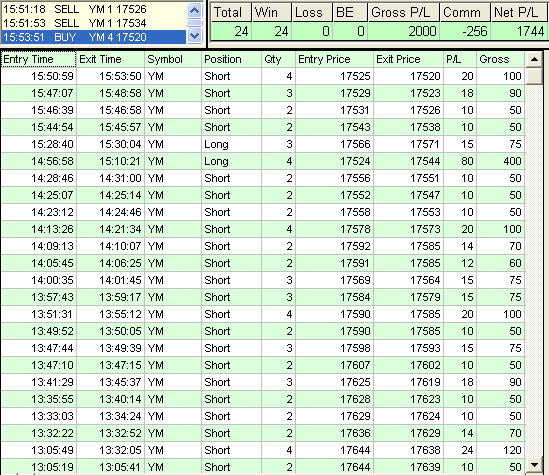
Task: Click entry price 17598 cell
Action: tap(334, 348)
